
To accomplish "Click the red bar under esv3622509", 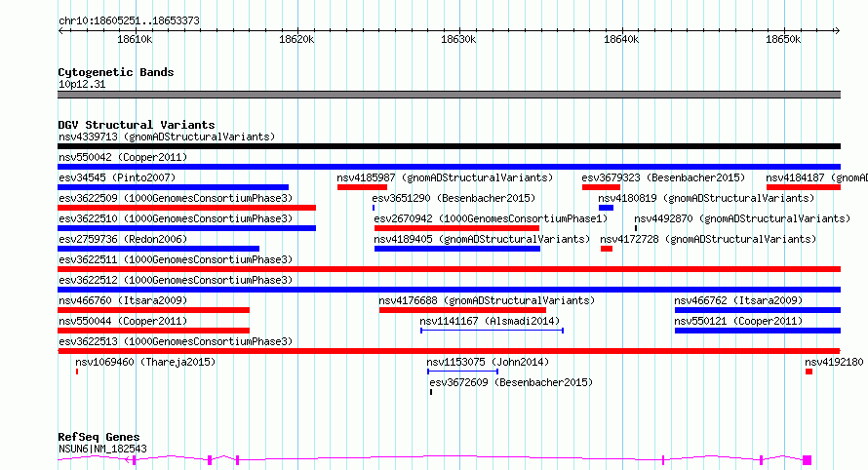I will [186, 208].
